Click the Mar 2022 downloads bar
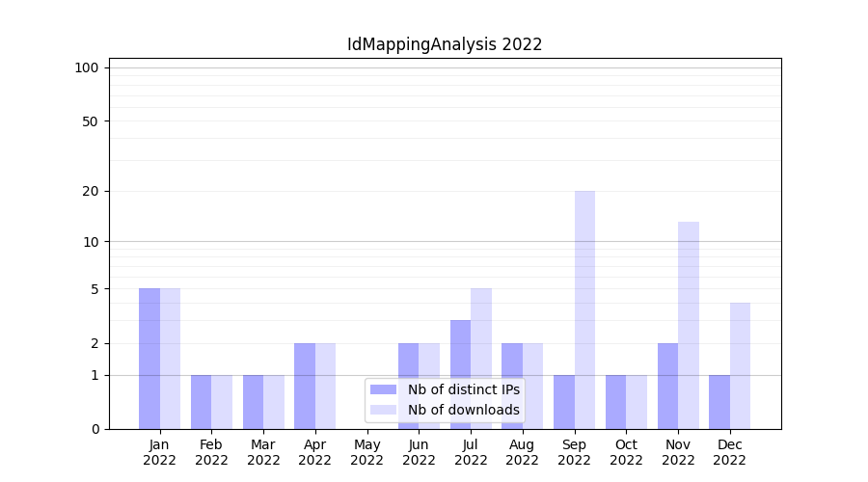The height and width of the screenshot is (482, 868). pyautogui.click(x=274, y=401)
